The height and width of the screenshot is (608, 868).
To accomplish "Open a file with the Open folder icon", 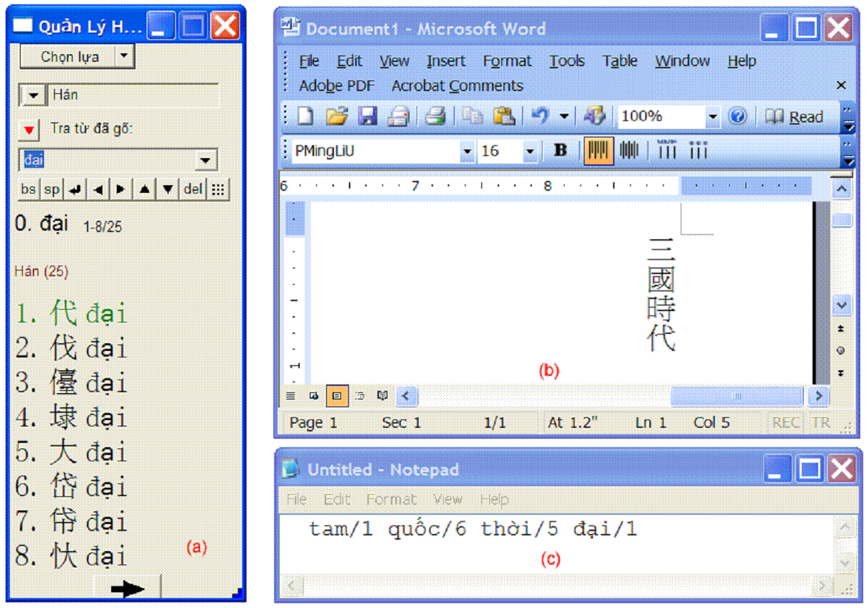I will (x=336, y=117).
